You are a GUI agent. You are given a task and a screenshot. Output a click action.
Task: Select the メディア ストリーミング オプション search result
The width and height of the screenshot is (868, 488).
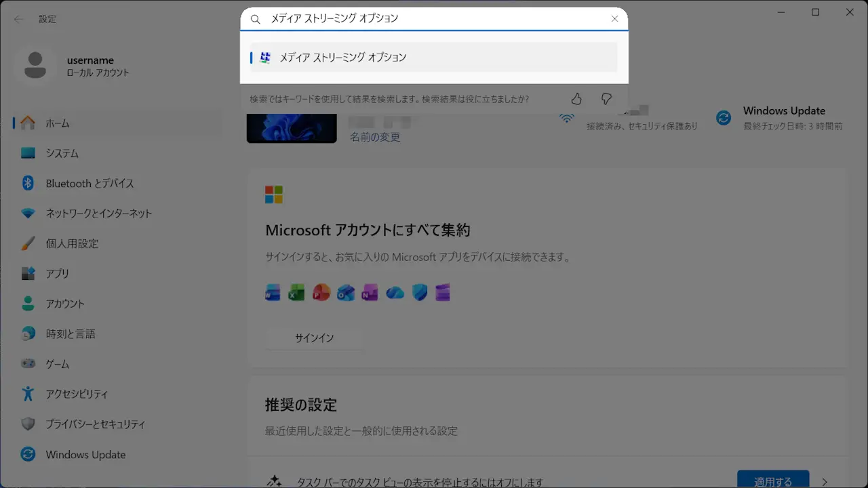pos(434,58)
